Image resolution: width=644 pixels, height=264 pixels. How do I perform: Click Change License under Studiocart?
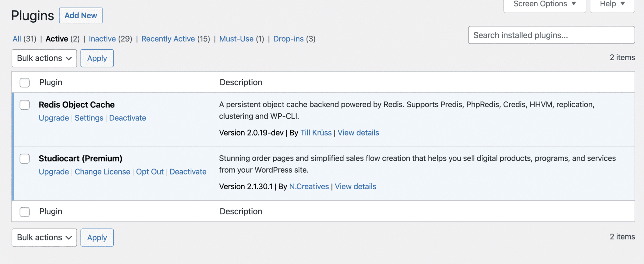pos(102,172)
